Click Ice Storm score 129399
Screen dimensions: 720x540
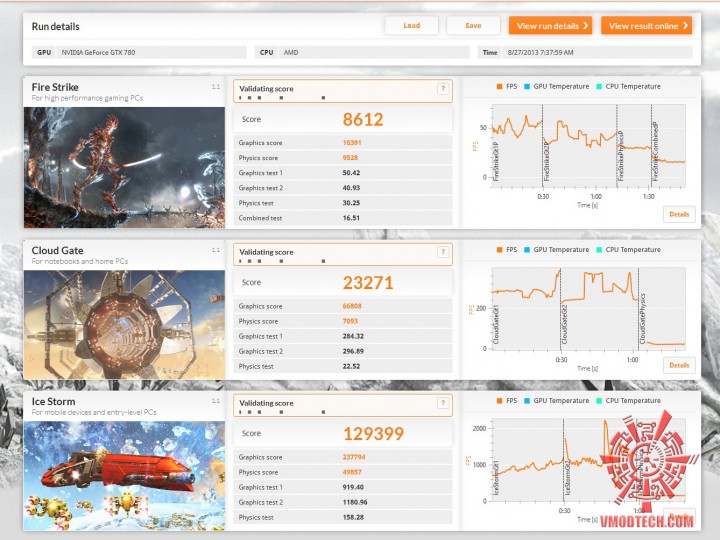[x=373, y=433]
